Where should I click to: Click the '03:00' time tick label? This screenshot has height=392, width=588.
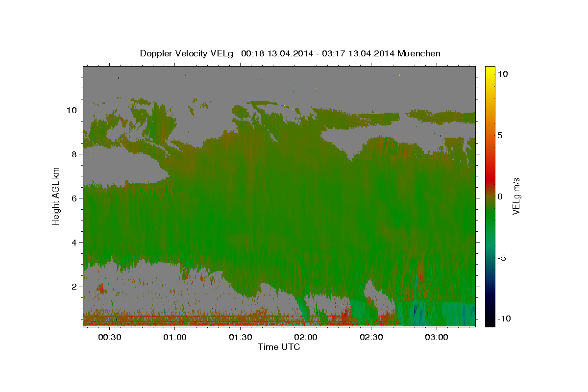point(437,338)
